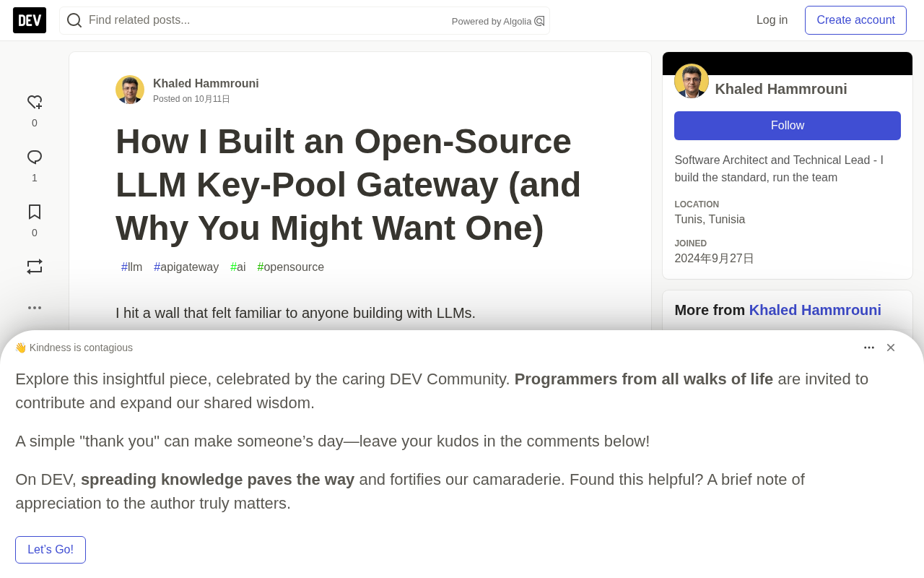Click the boost/repost arrows icon
Image resolution: width=924 pixels, height=578 pixels.
click(35, 267)
